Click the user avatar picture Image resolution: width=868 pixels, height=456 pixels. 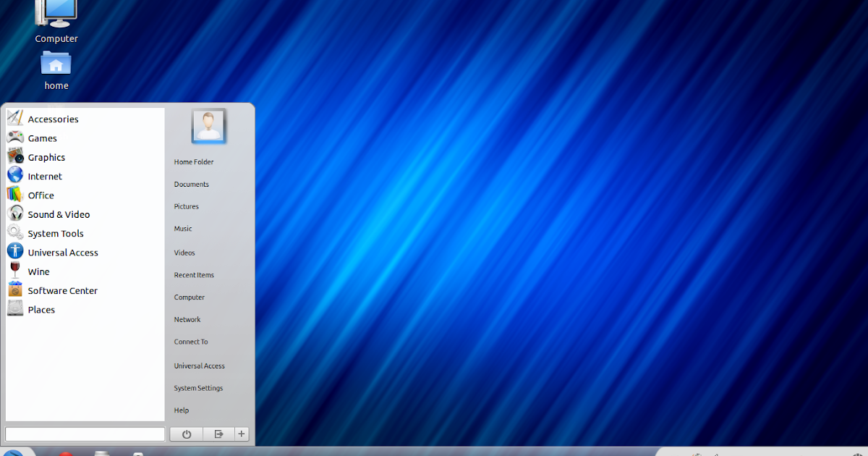coord(209,126)
